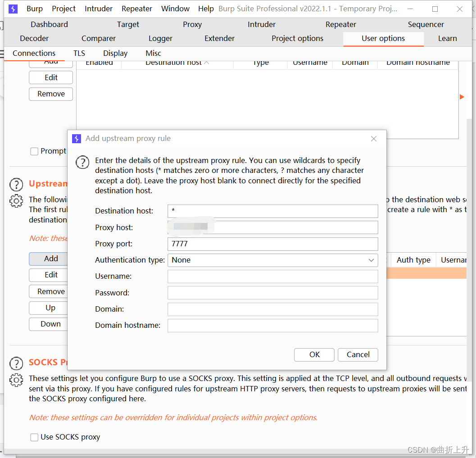This screenshot has height=458, width=476.
Task: Open the Repeater menu in the menu bar
Action: 136,9
